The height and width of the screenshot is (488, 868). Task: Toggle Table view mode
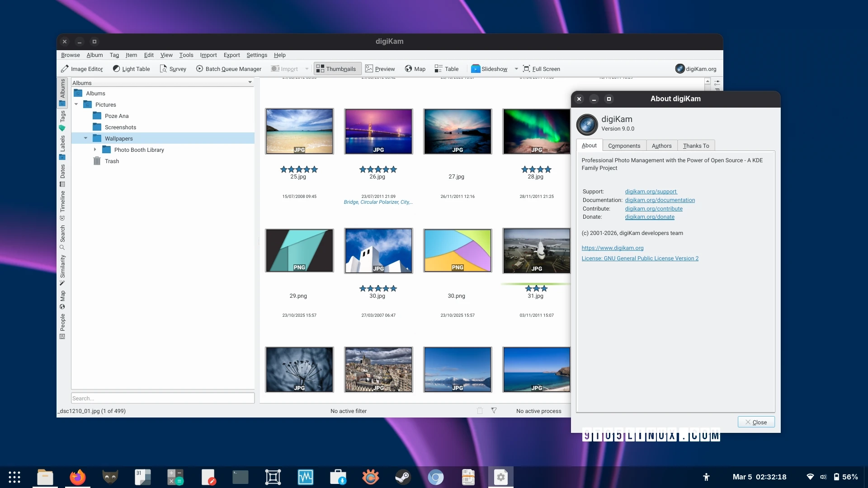click(x=447, y=69)
